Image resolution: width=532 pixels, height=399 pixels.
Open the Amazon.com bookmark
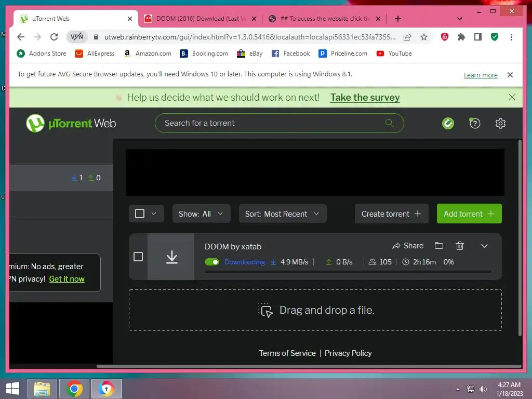[x=148, y=54]
